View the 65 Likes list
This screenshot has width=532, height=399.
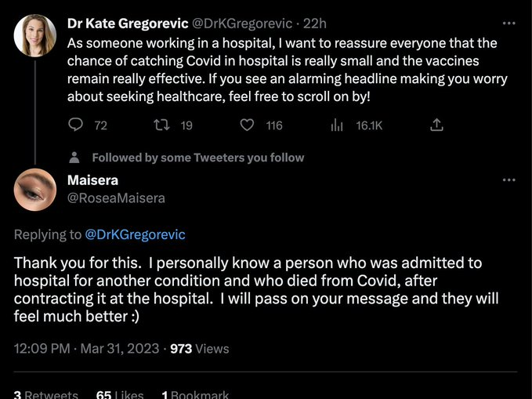pyautogui.click(x=119, y=394)
